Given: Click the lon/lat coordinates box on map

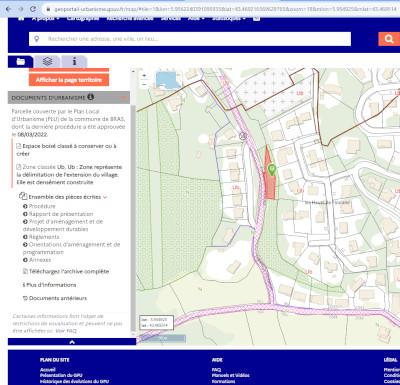Looking at the screenshot, I should pyautogui.click(x=156, y=322).
